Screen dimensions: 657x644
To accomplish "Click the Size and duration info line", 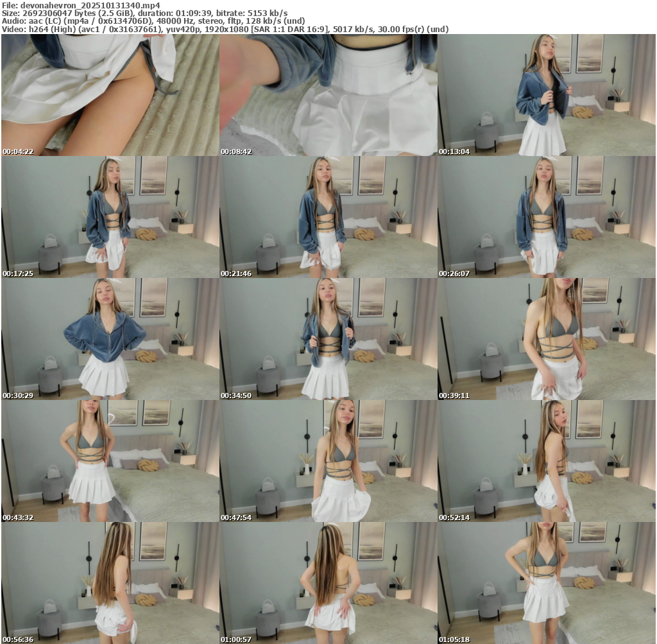I will pyautogui.click(x=144, y=13).
